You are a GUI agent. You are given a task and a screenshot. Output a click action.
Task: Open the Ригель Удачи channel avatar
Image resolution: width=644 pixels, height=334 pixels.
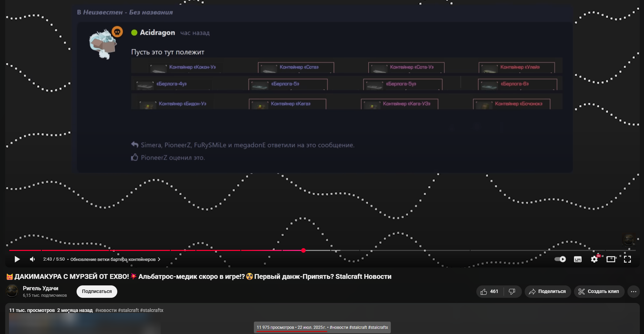coord(12,291)
